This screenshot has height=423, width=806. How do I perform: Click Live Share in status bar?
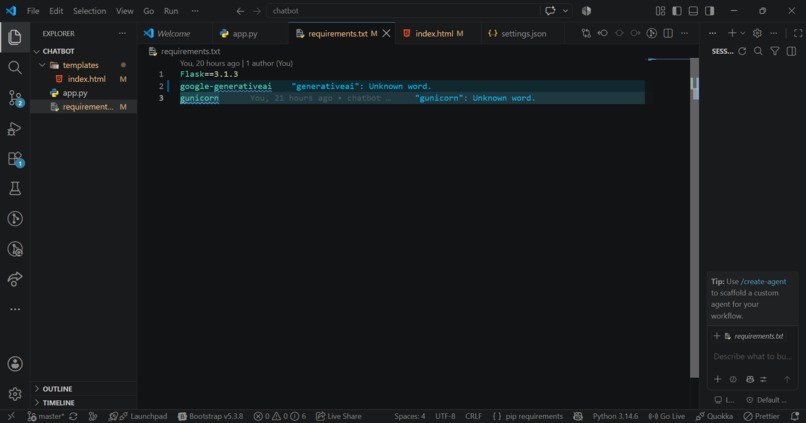pos(338,416)
